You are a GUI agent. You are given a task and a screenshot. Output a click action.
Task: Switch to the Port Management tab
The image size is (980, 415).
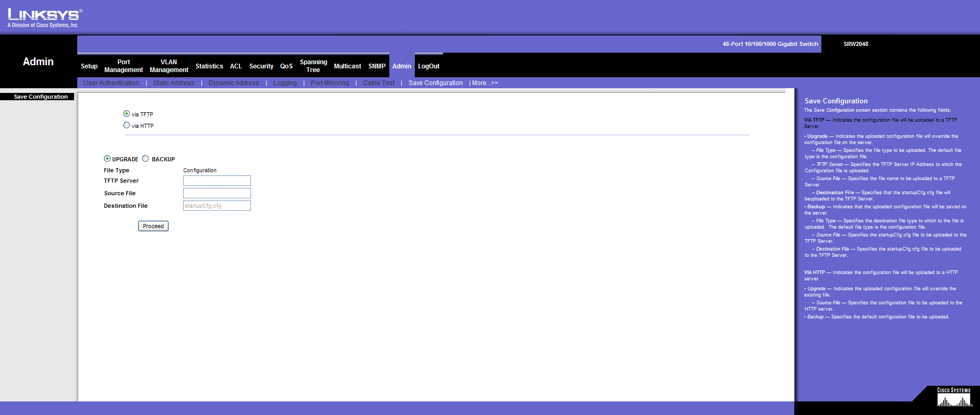pyautogui.click(x=124, y=66)
